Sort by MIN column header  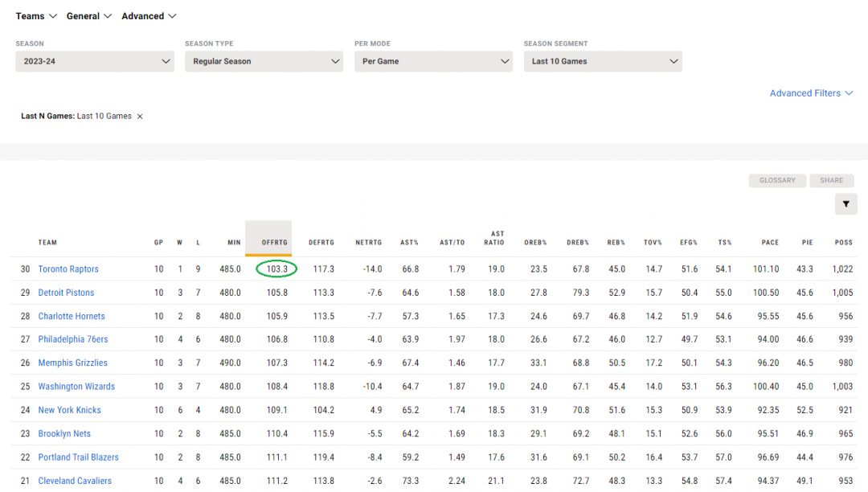click(234, 243)
